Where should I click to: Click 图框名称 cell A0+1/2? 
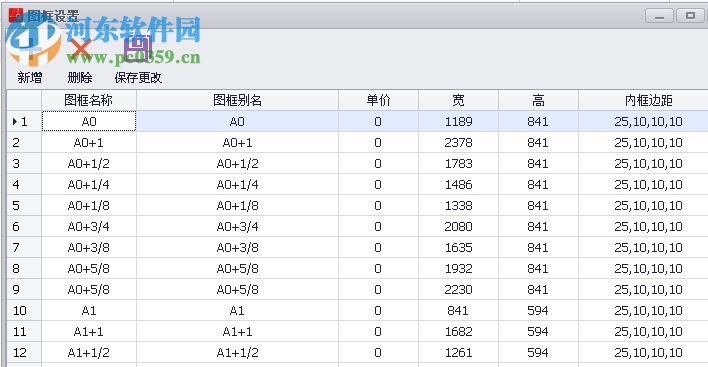click(89, 163)
